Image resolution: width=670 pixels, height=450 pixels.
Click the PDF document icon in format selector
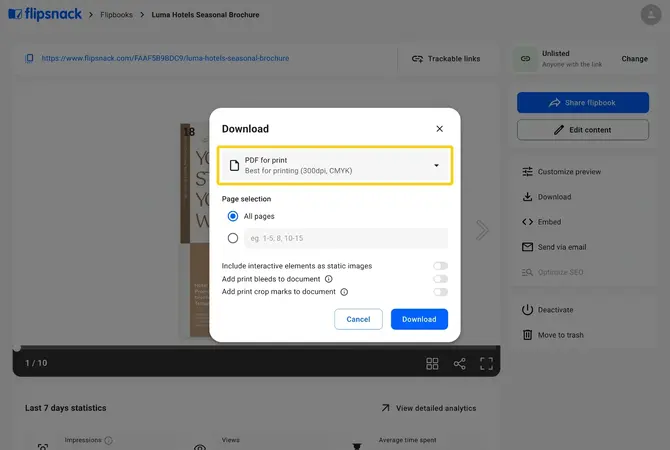click(234, 165)
